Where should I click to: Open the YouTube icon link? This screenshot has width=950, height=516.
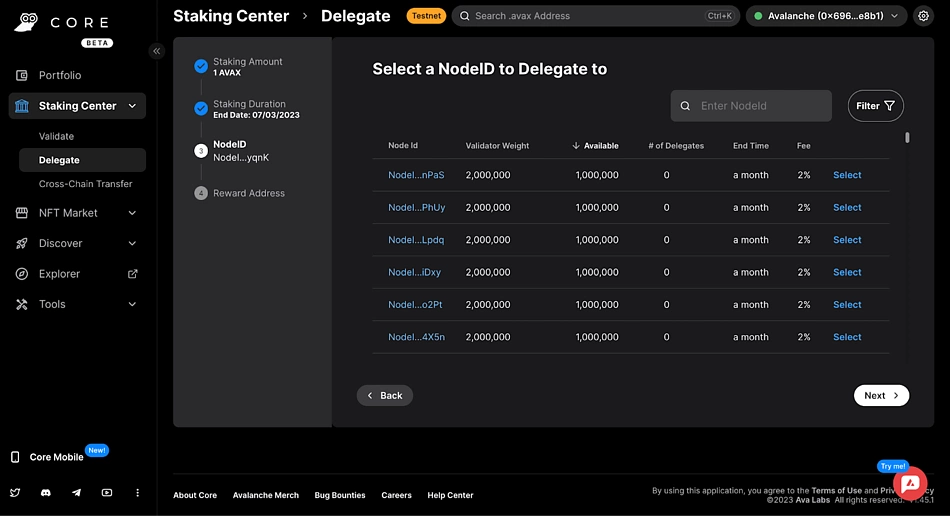107,493
